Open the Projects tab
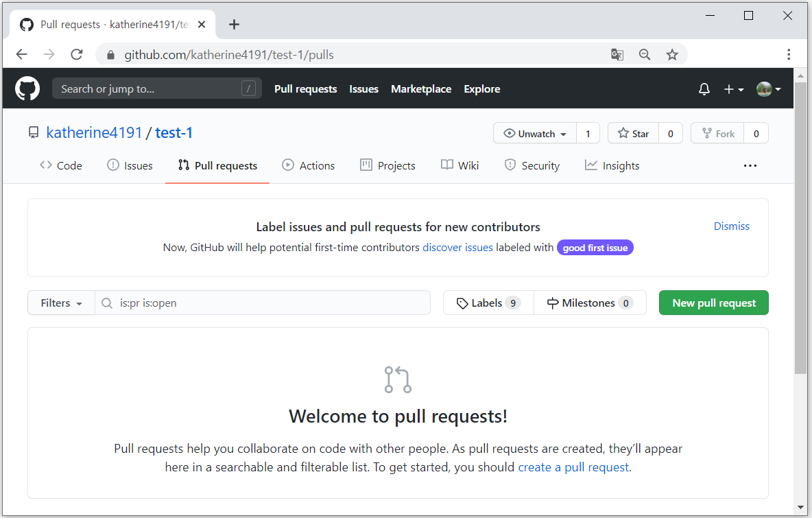This screenshot has height=518, width=812. [x=387, y=166]
